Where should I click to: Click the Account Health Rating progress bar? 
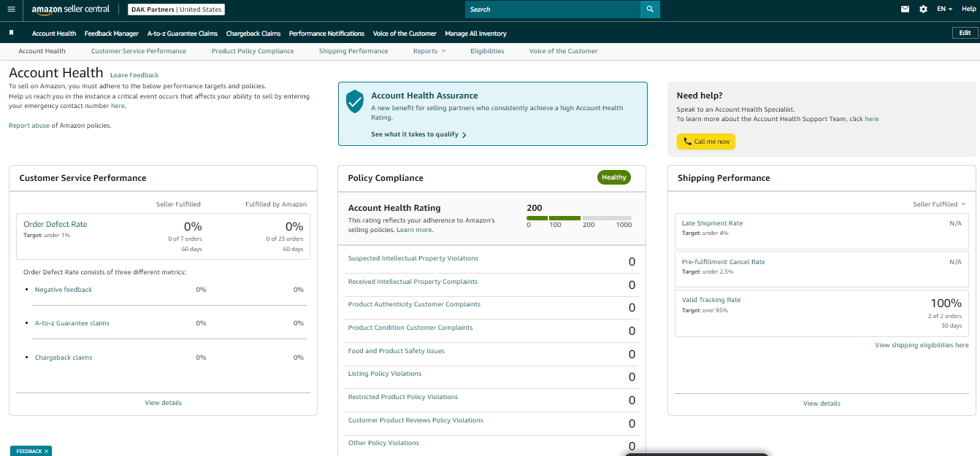(x=579, y=218)
